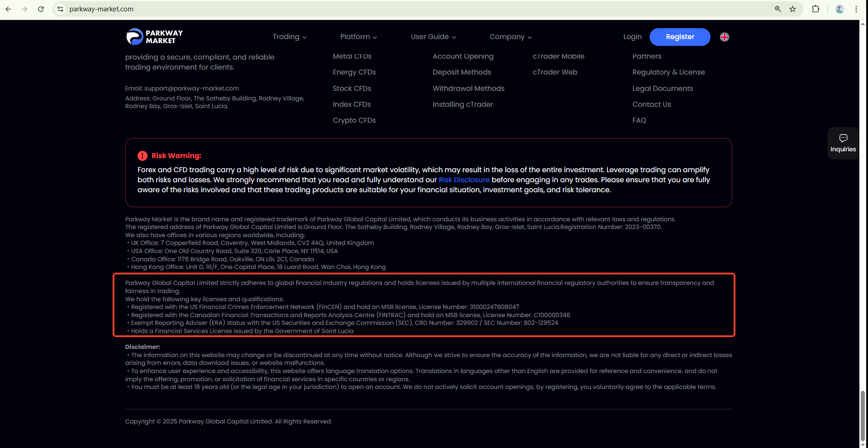Click the blue Register button

pos(680,37)
